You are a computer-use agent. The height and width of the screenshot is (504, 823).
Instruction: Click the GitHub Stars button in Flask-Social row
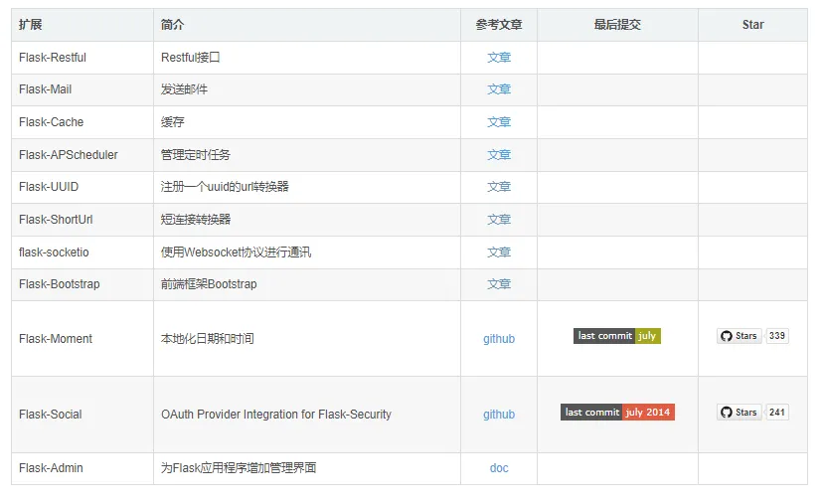tap(740, 413)
